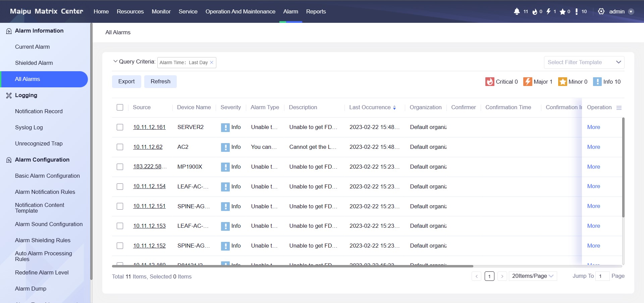This screenshot has width=644, height=303.
Task: Open the Home menu
Action: click(101, 11)
